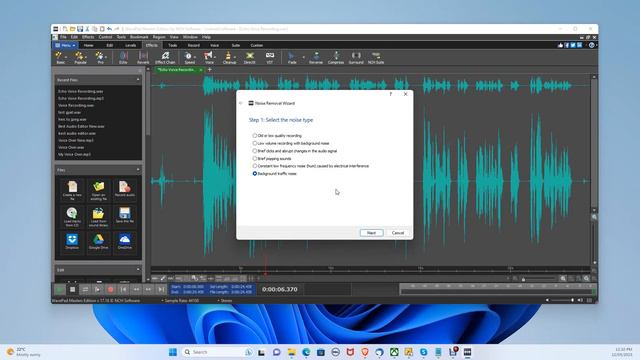Open the Voice effect tool

[209, 58]
